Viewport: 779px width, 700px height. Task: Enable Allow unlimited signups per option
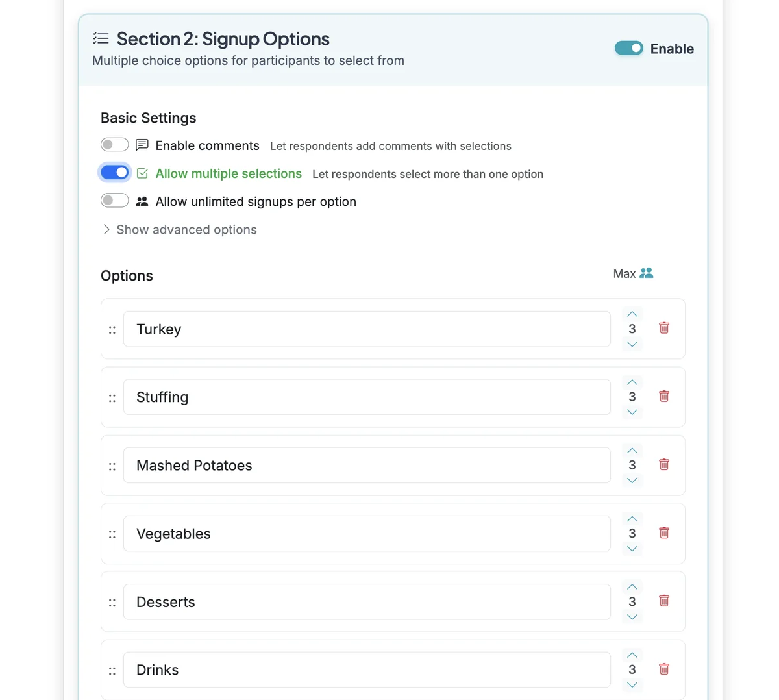coord(115,201)
